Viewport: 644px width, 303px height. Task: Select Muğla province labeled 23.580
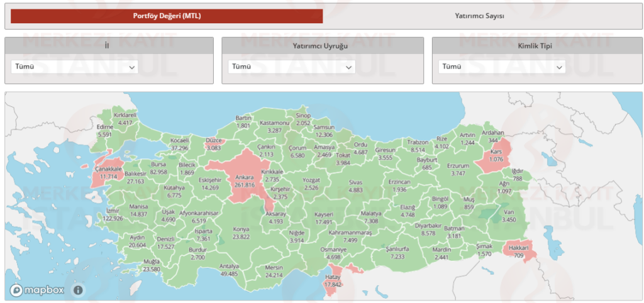tap(152, 266)
